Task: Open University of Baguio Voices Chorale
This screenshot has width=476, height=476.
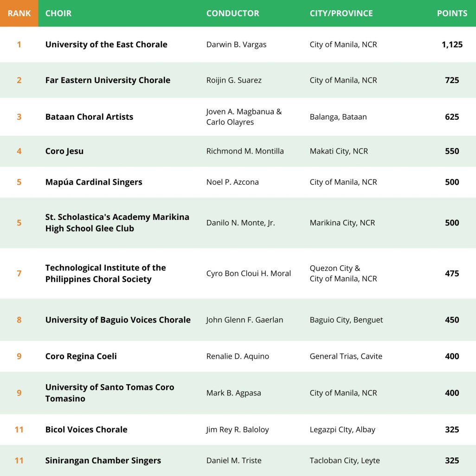Action: click(x=118, y=320)
